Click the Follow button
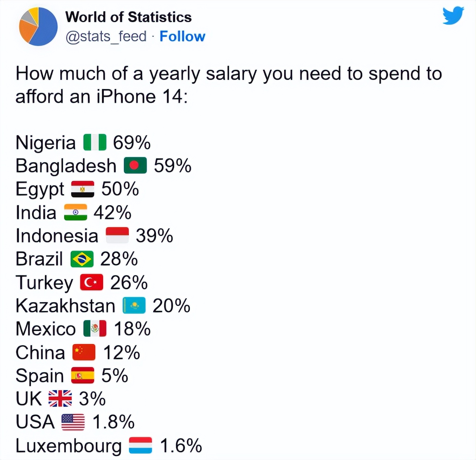Image resolution: width=476 pixels, height=460 pixels. pos(182,36)
